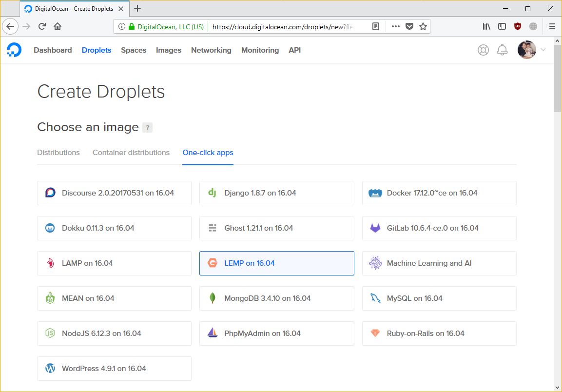Image resolution: width=562 pixels, height=392 pixels.
Task: Bookmark this page with the star
Action: coord(423,26)
